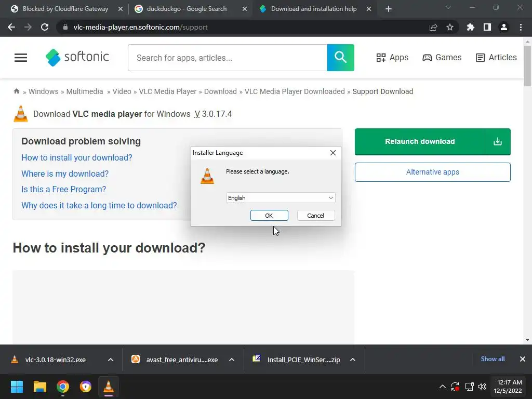Click VLC installer taskbar icon
Screen dimensions: 532x399
[x=109, y=387]
